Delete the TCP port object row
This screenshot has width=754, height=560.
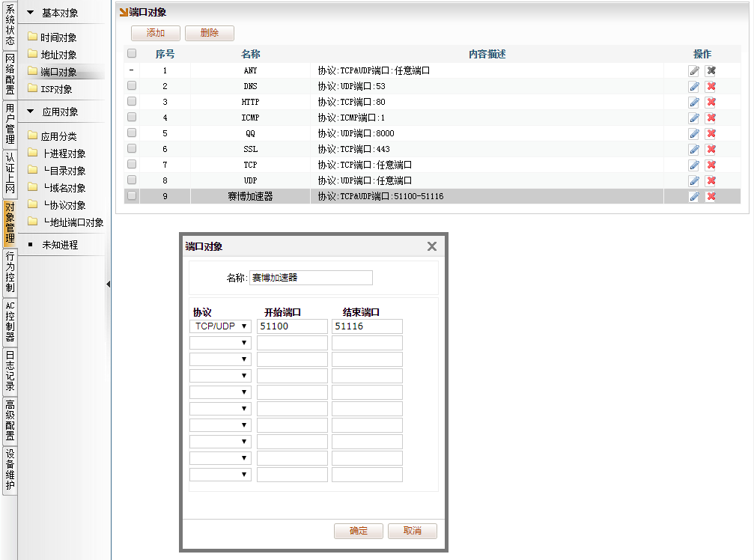point(711,165)
